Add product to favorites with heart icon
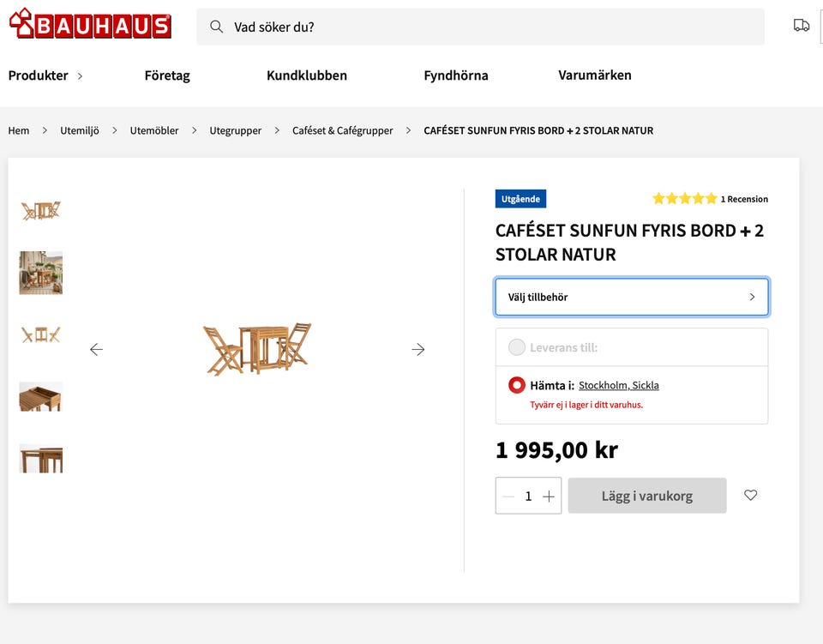This screenshot has width=823, height=644. click(751, 495)
